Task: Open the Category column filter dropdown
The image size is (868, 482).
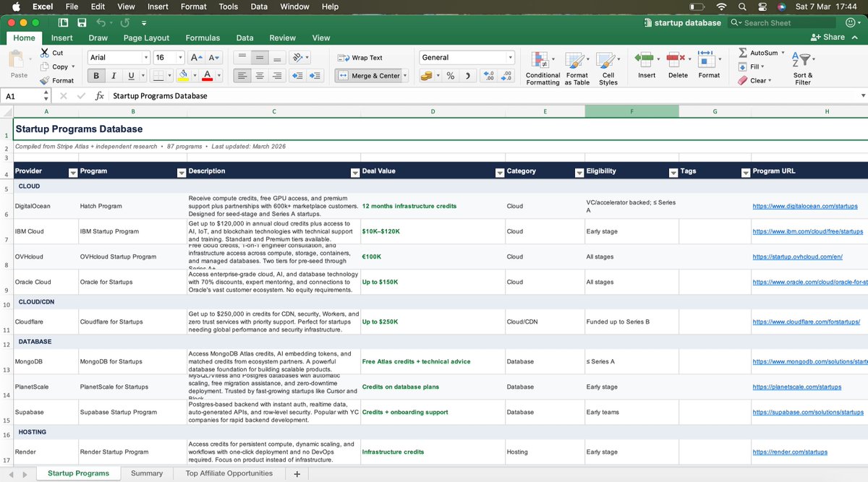Action: click(x=579, y=172)
